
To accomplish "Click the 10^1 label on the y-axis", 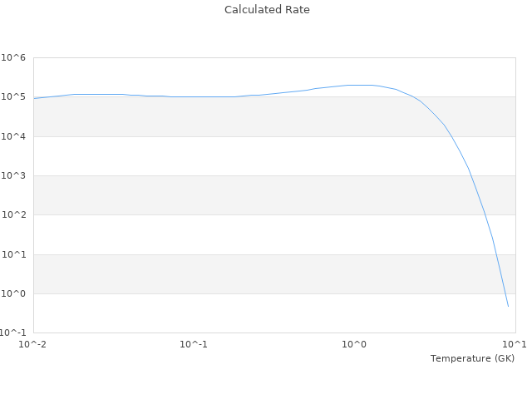I will pos(13,255).
